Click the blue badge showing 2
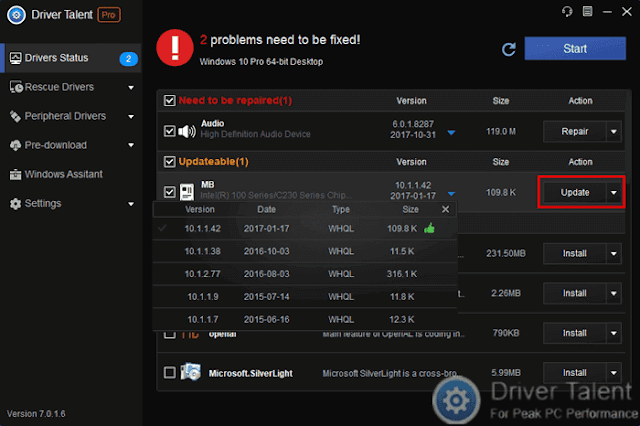 tap(128, 59)
